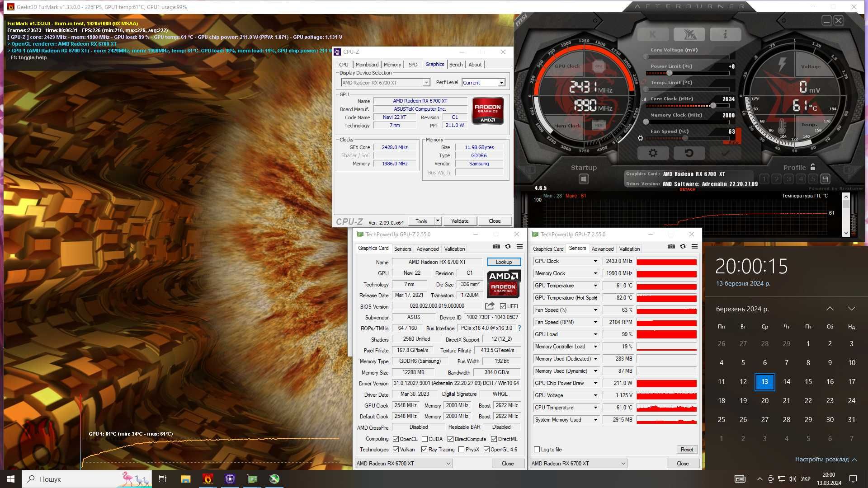
Task: Click the Afterburner save profile floppy icon
Action: (x=825, y=179)
